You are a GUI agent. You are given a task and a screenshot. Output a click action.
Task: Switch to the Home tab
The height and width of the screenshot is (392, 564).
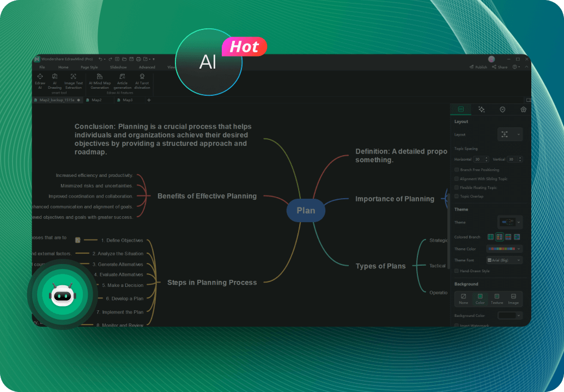pyautogui.click(x=63, y=67)
